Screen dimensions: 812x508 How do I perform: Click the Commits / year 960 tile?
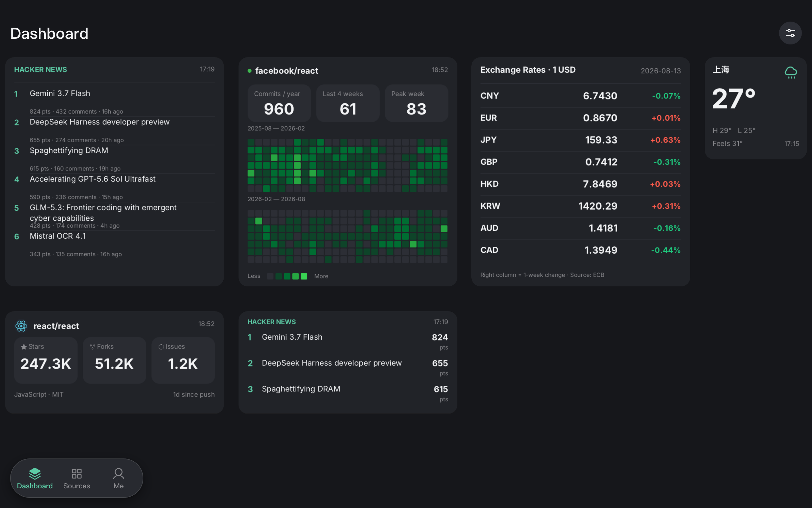point(279,103)
